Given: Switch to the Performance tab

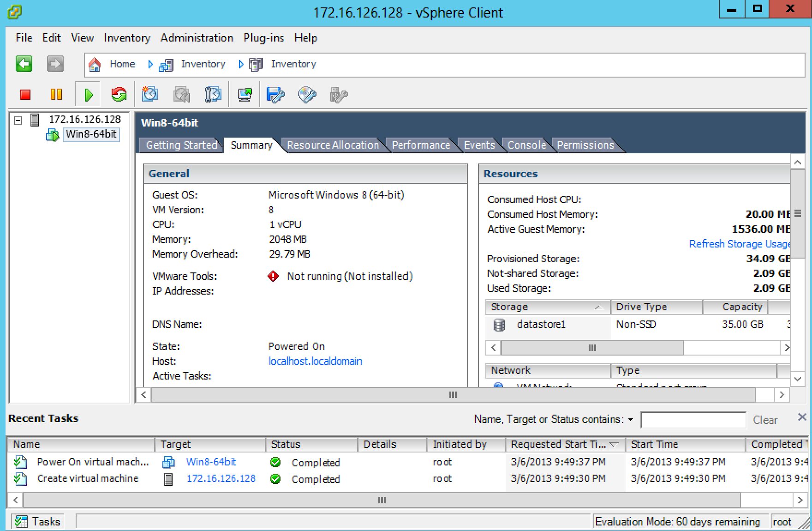Looking at the screenshot, I should point(421,145).
